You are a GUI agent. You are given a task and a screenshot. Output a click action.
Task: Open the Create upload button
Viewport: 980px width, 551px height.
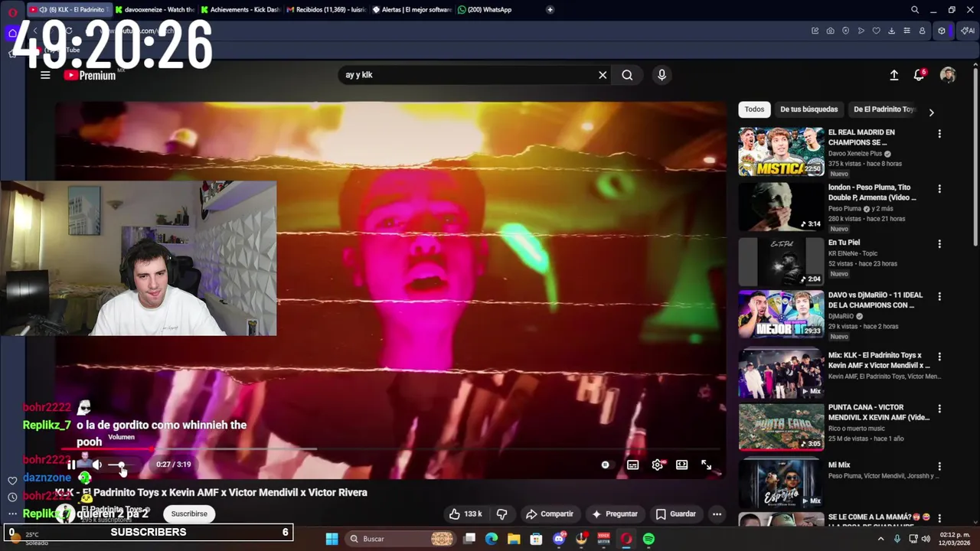pyautogui.click(x=893, y=75)
